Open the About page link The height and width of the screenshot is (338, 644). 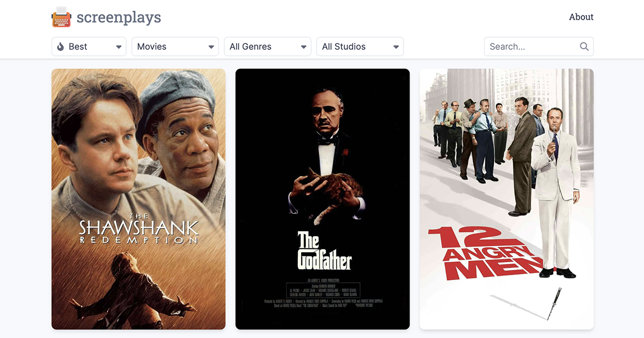[x=581, y=17]
